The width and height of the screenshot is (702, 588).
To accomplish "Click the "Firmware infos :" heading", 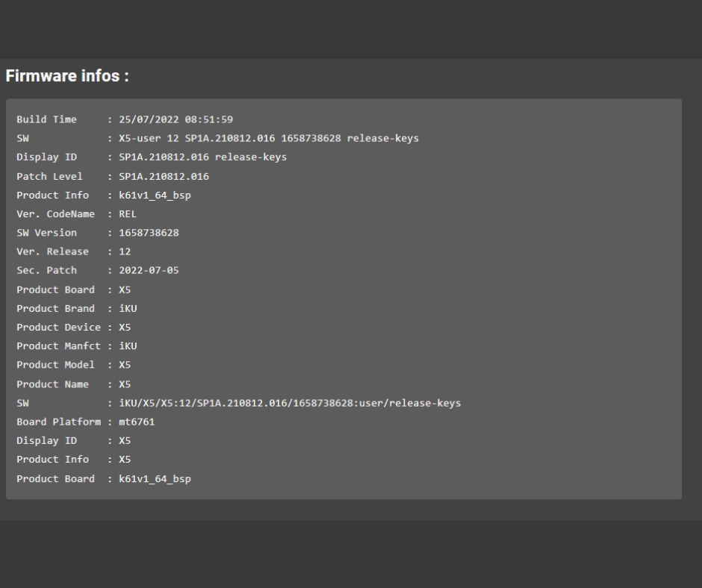I will (x=67, y=76).
